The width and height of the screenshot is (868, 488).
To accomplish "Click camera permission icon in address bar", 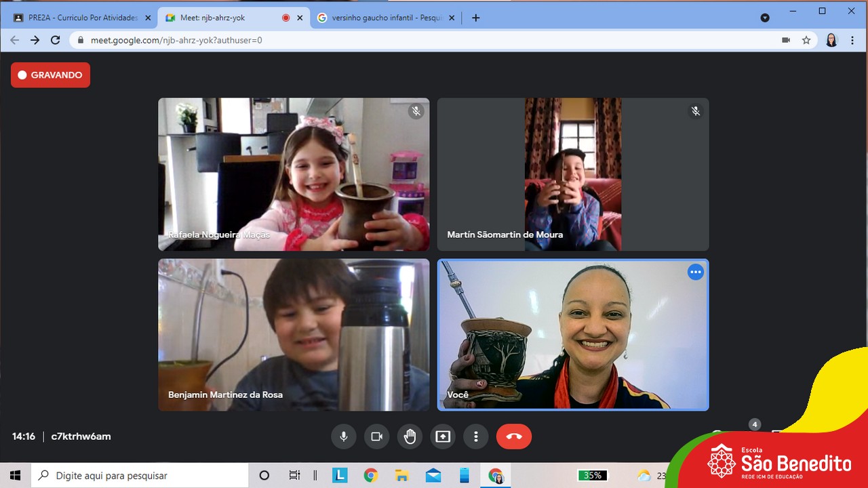I will click(x=786, y=40).
